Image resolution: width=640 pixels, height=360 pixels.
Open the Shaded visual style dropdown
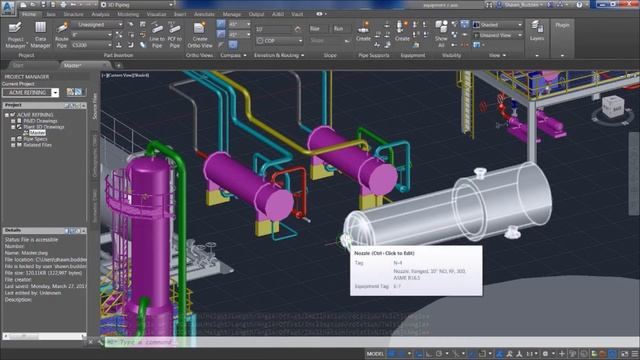(x=498, y=25)
